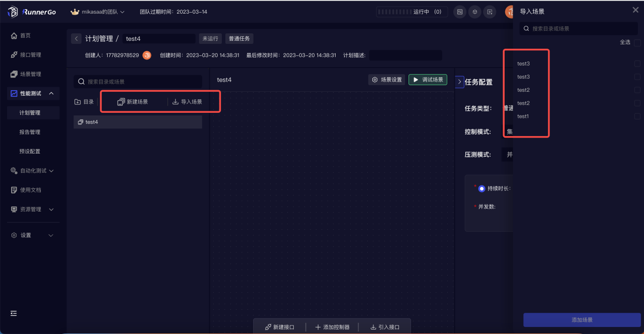This screenshot has height=334, width=644.
Task: Click 新建场景 to create a scene
Action: (x=133, y=102)
